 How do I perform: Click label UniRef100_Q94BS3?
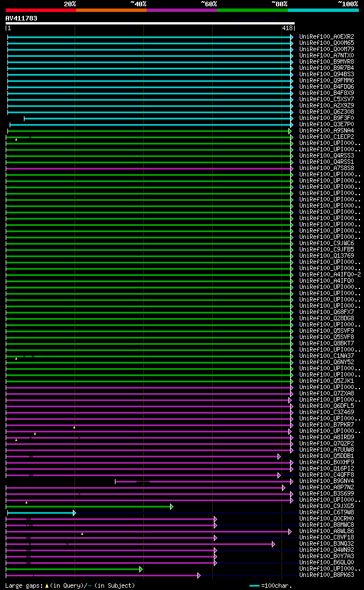pyautogui.click(x=326, y=74)
